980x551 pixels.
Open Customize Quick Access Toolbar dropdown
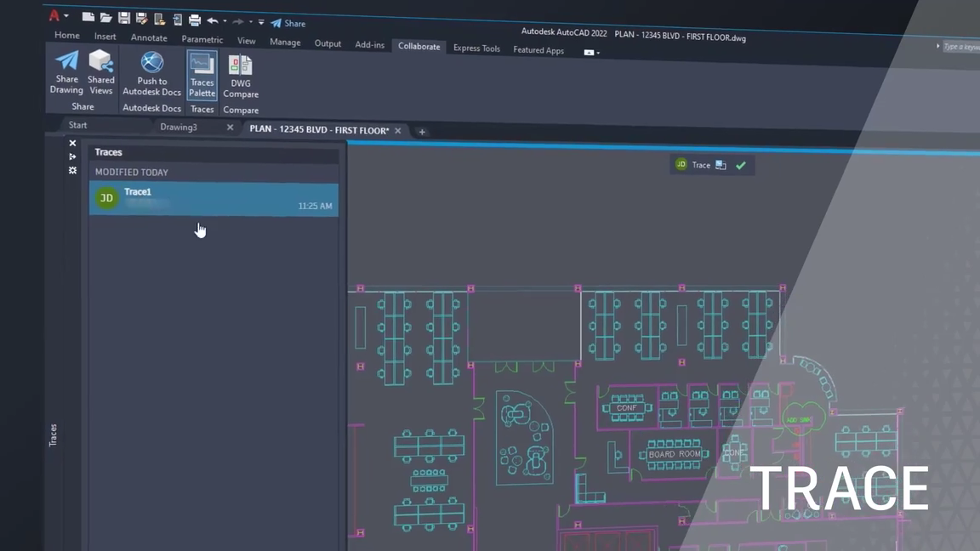click(261, 22)
